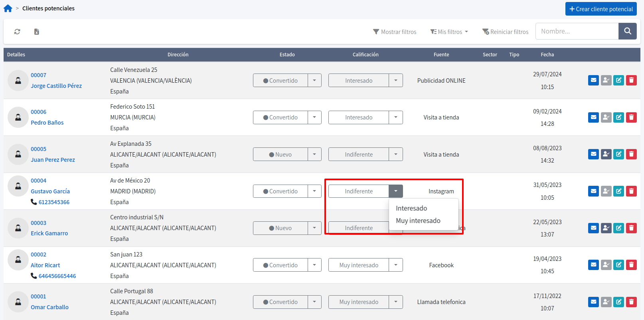Select 'Publicidad ONLINE' source cell
644x320 pixels.
tap(441, 81)
